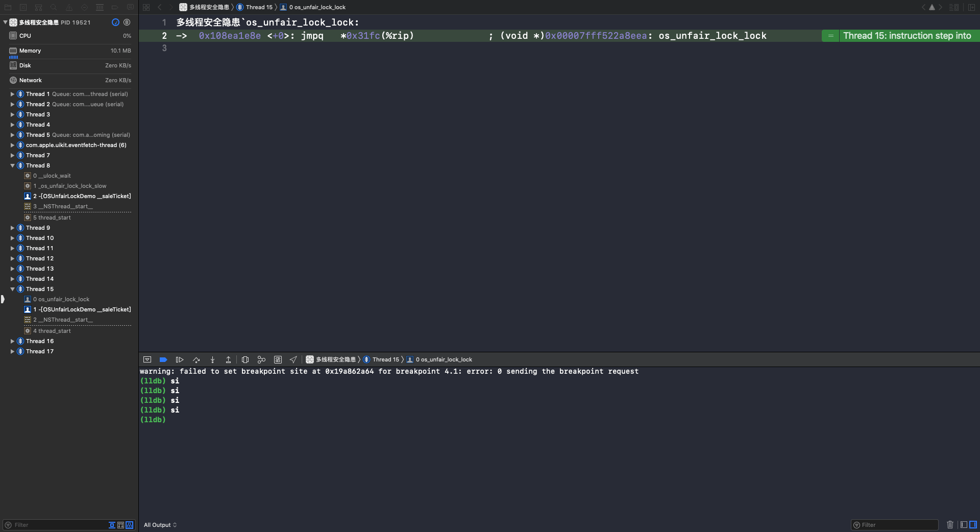Open Debug Memory Graph
This screenshot has height=532, width=980.
tap(261, 359)
